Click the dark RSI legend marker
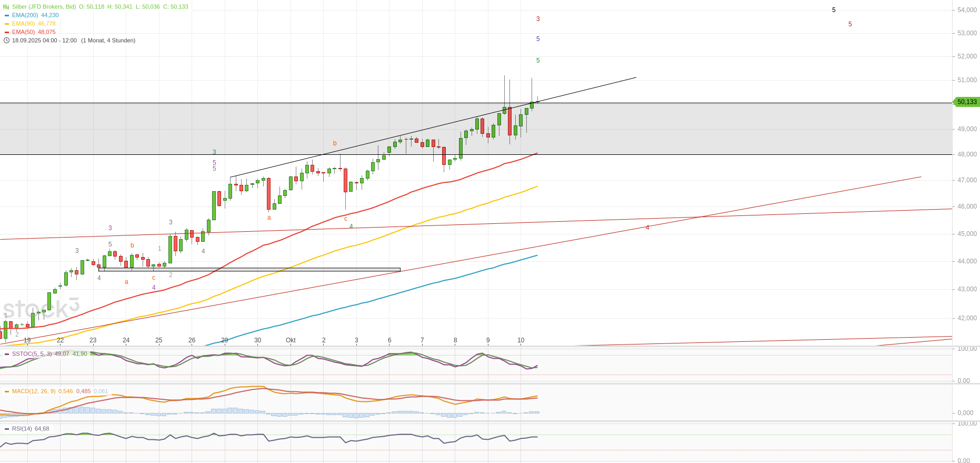980x463 pixels. click(7, 429)
